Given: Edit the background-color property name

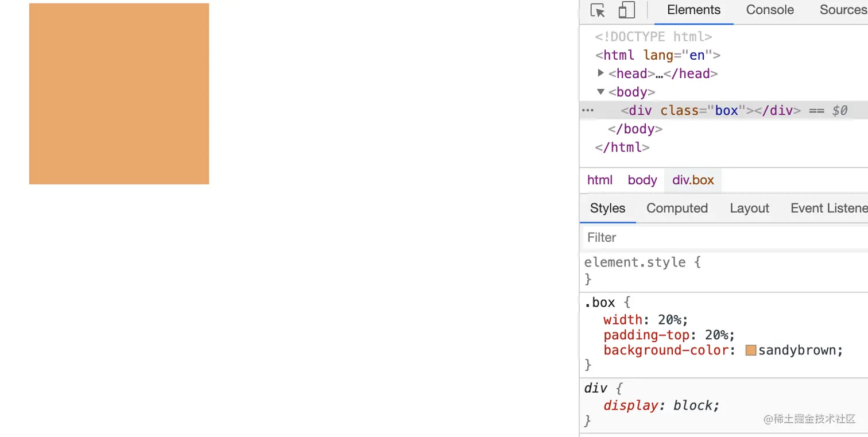Looking at the screenshot, I should coord(666,350).
